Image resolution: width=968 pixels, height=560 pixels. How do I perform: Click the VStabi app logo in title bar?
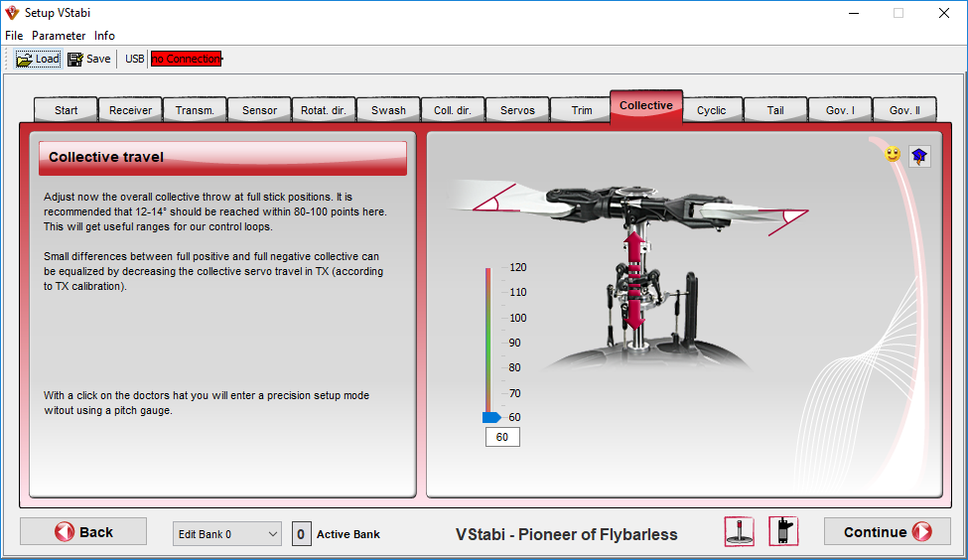point(12,12)
